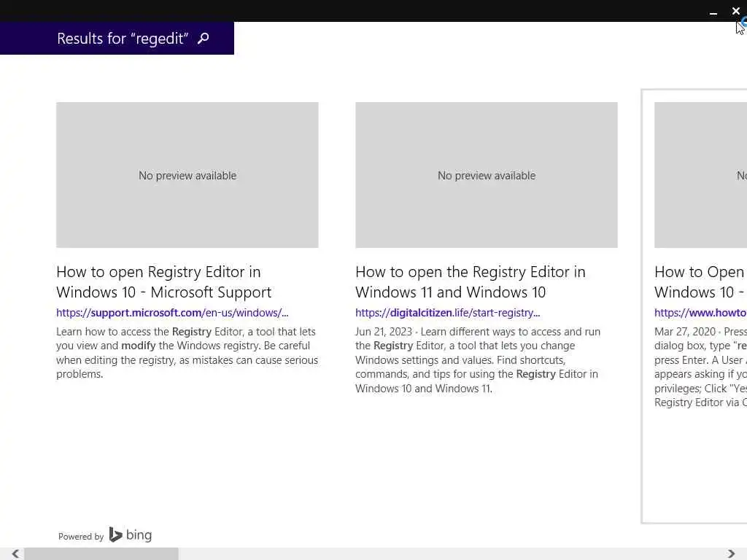The width and height of the screenshot is (747, 560).
Task: Open "How to open Registry Editor in Windows 10 - Microsoft Support"
Action: (x=164, y=282)
